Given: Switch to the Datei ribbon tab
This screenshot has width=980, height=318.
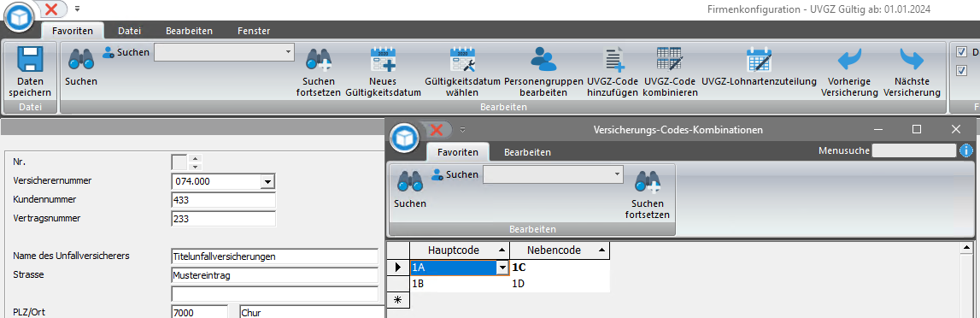Looking at the screenshot, I should (x=129, y=30).
